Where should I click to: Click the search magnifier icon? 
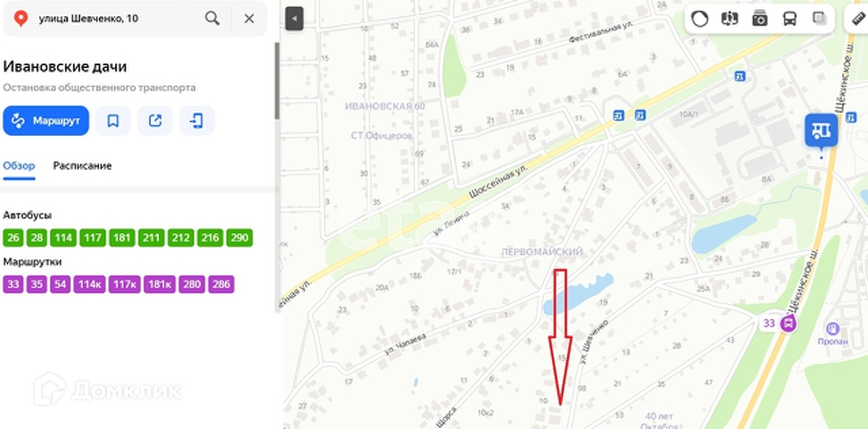[213, 18]
